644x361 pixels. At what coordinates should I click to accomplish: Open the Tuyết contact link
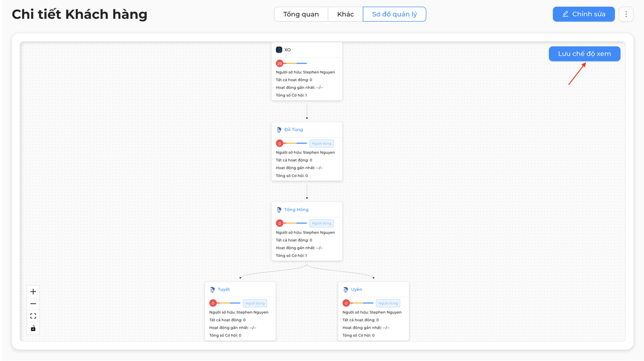pos(224,290)
